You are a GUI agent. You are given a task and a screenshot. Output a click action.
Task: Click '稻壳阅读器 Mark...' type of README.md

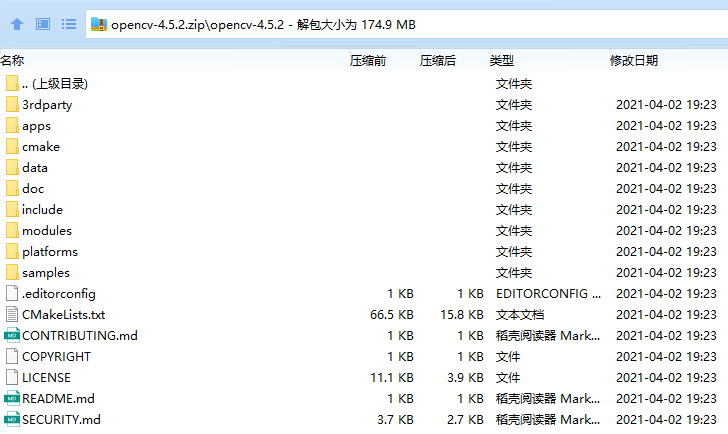coord(548,398)
